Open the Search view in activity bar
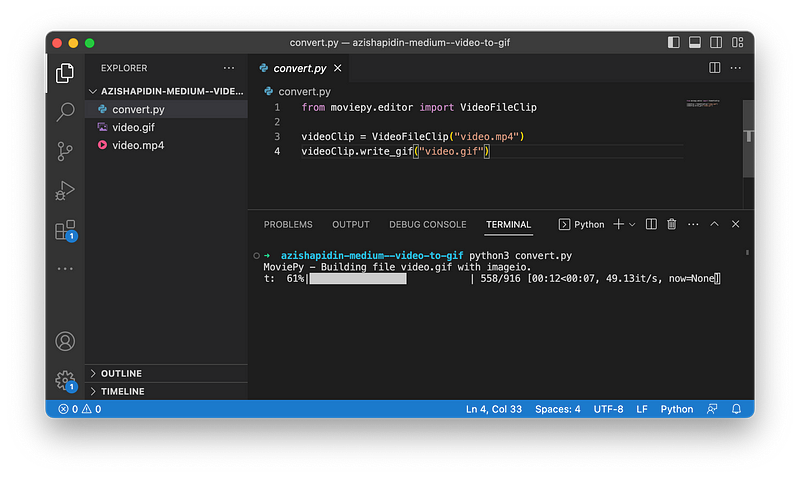 [x=65, y=111]
